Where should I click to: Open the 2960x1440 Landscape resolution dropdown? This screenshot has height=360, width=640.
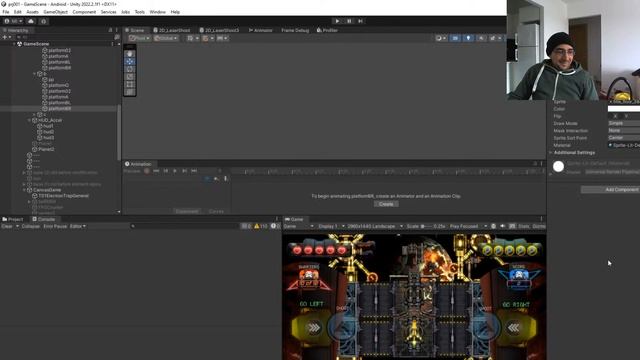[x=375, y=226]
